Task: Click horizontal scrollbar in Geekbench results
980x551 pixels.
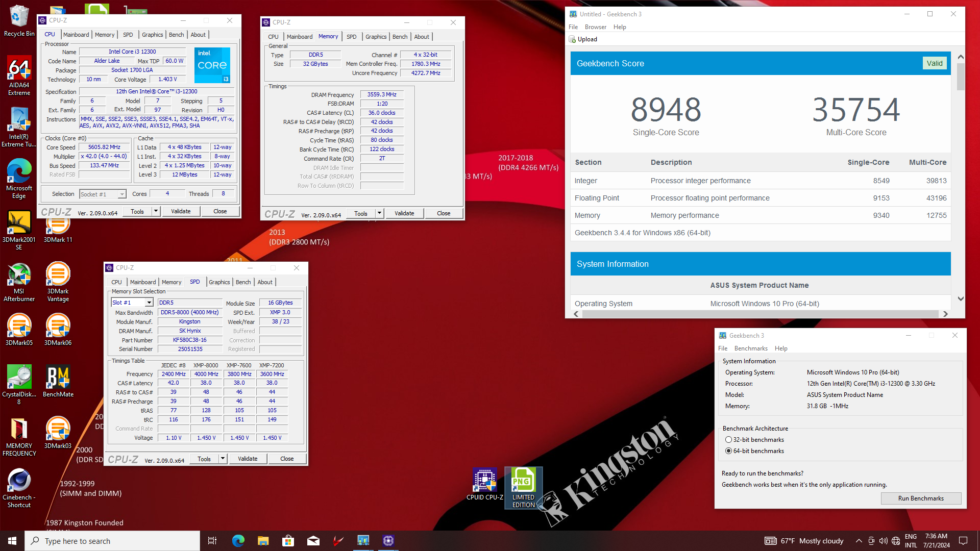Action: 760,314
